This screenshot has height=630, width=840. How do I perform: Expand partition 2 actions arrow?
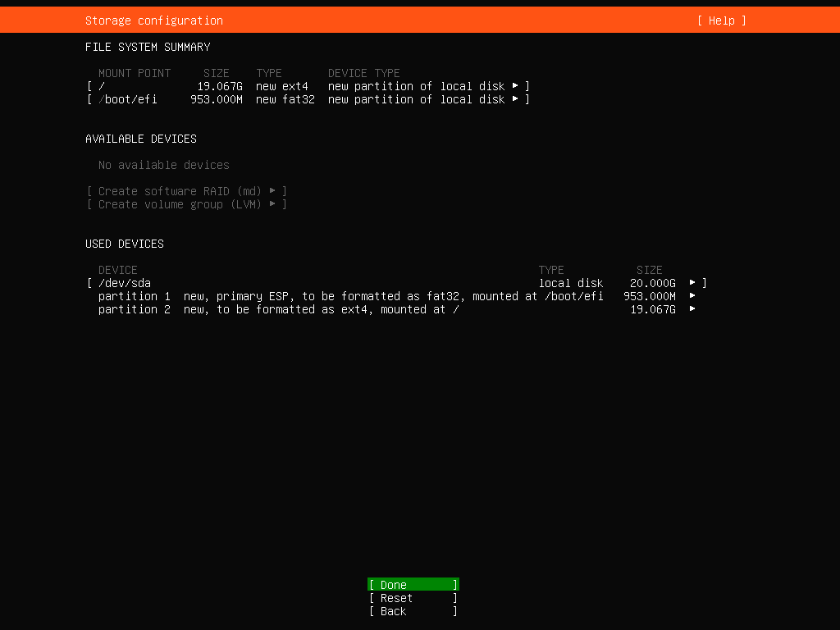click(692, 309)
